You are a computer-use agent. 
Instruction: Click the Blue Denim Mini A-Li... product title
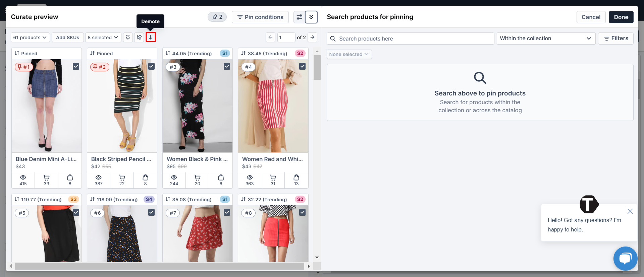[x=46, y=159]
